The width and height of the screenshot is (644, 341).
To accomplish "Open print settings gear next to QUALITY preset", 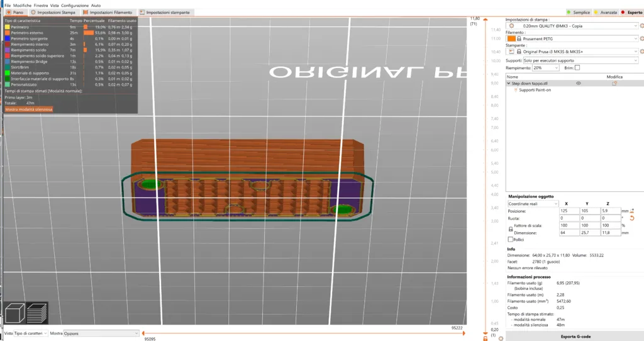I will (x=642, y=26).
